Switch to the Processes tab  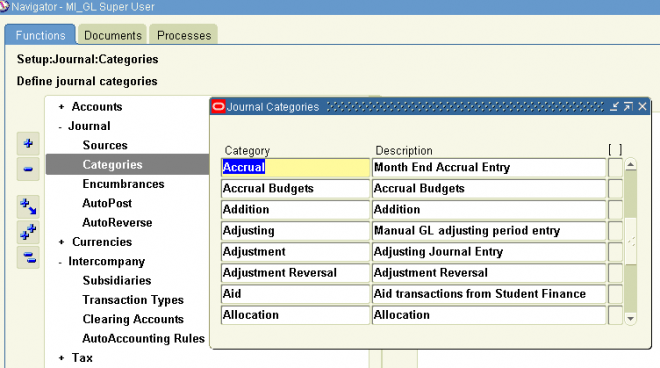coord(184,35)
